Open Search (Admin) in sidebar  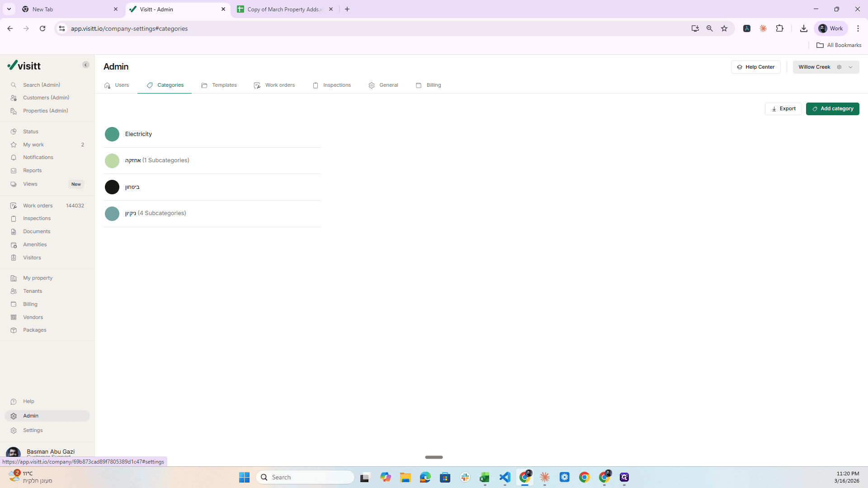point(42,85)
